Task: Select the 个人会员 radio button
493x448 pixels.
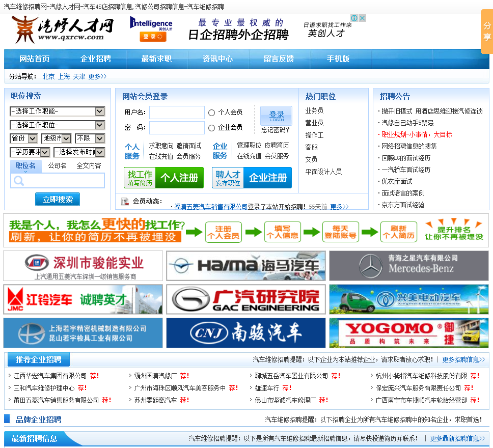Action: [x=211, y=113]
